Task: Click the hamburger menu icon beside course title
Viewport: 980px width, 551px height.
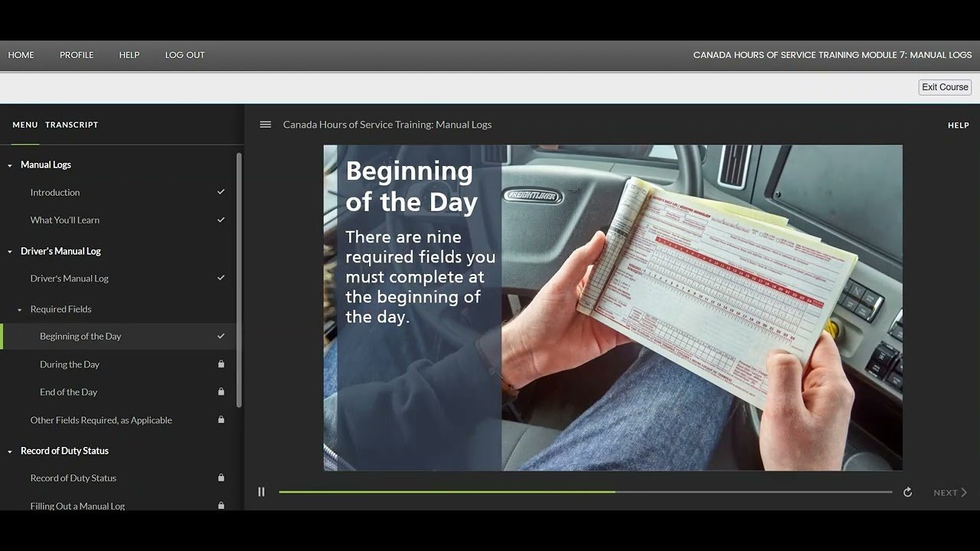Action: (265, 125)
